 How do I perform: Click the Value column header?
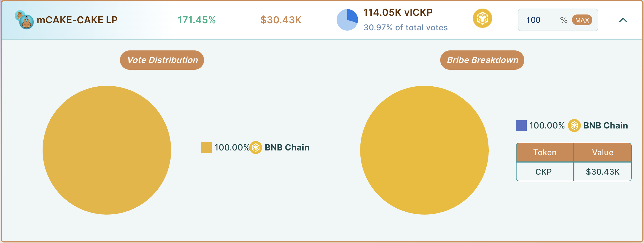click(603, 153)
